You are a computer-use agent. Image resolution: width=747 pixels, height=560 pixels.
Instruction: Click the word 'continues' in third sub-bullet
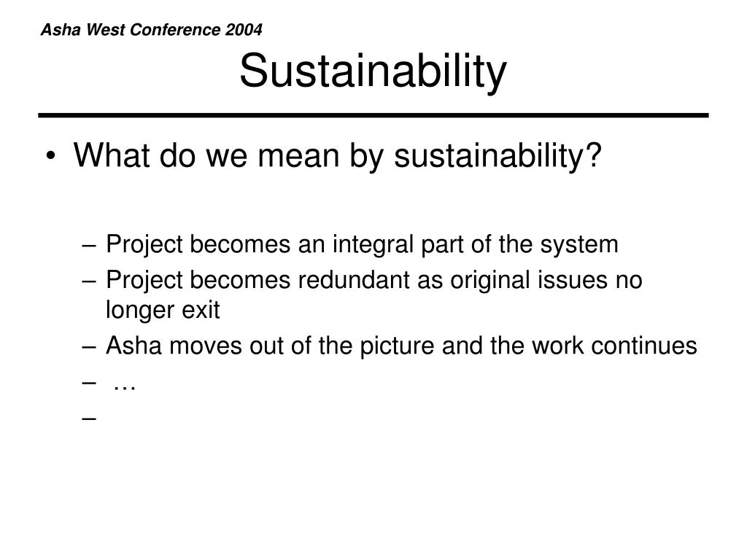pyautogui.click(x=644, y=346)
